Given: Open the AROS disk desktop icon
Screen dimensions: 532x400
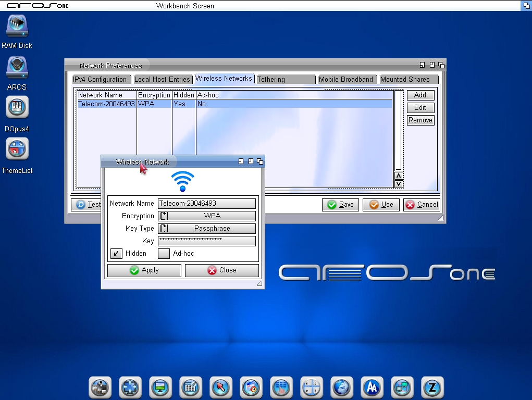Looking at the screenshot, I should (x=17, y=68).
